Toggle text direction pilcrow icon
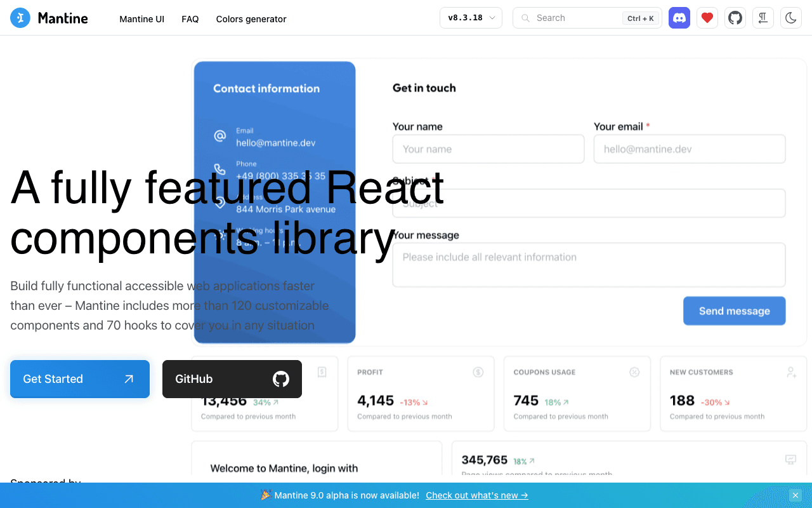 click(763, 18)
